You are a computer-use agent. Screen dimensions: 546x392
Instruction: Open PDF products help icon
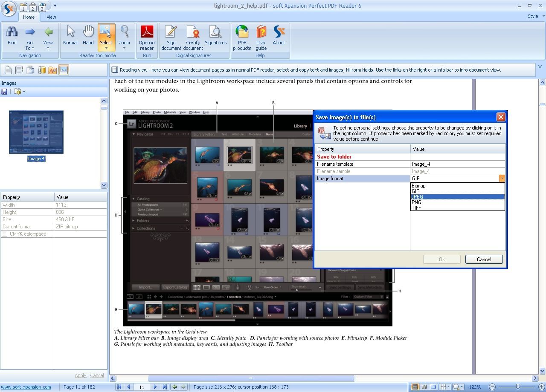point(242,37)
